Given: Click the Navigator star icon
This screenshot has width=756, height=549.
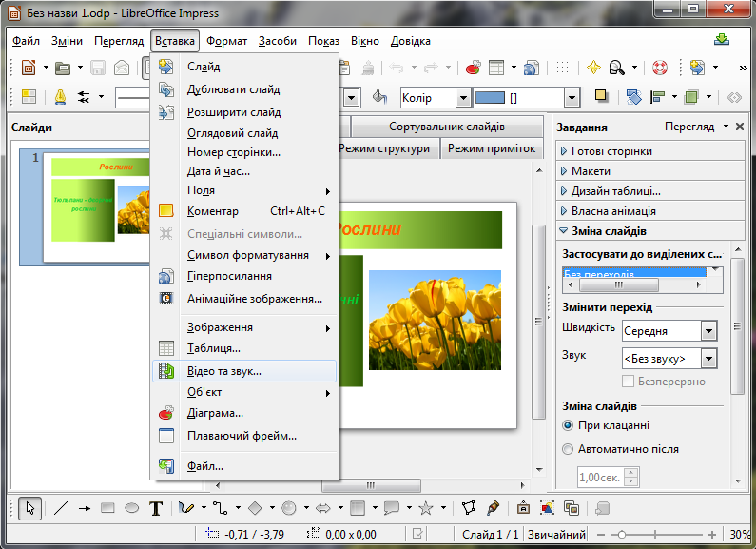Looking at the screenshot, I should click(593, 68).
